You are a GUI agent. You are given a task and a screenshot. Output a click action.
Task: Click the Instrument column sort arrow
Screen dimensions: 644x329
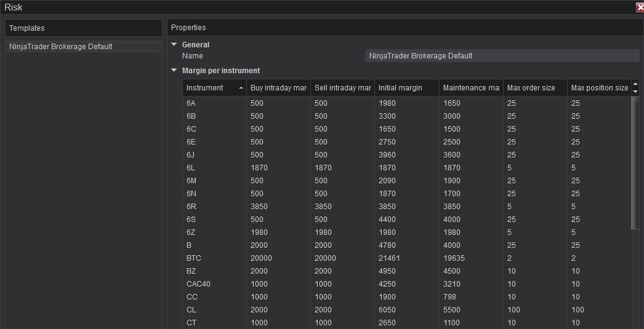point(241,88)
